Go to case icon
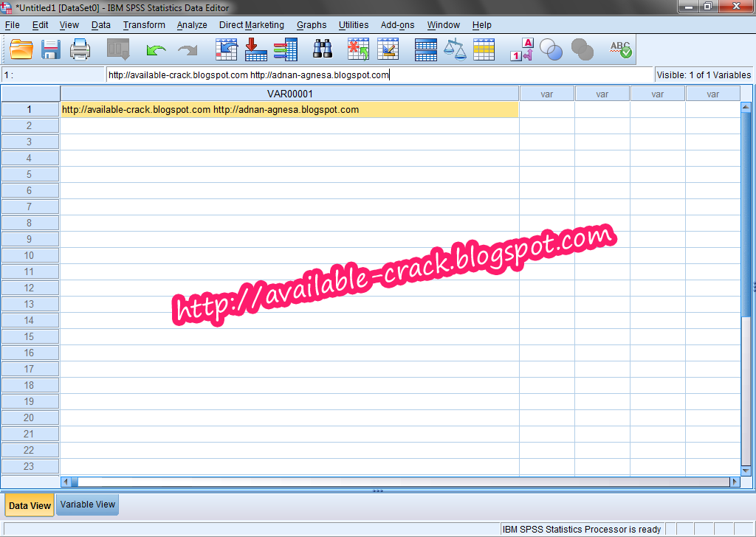This screenshot has width=756, height=537. (x=226, y=49)
